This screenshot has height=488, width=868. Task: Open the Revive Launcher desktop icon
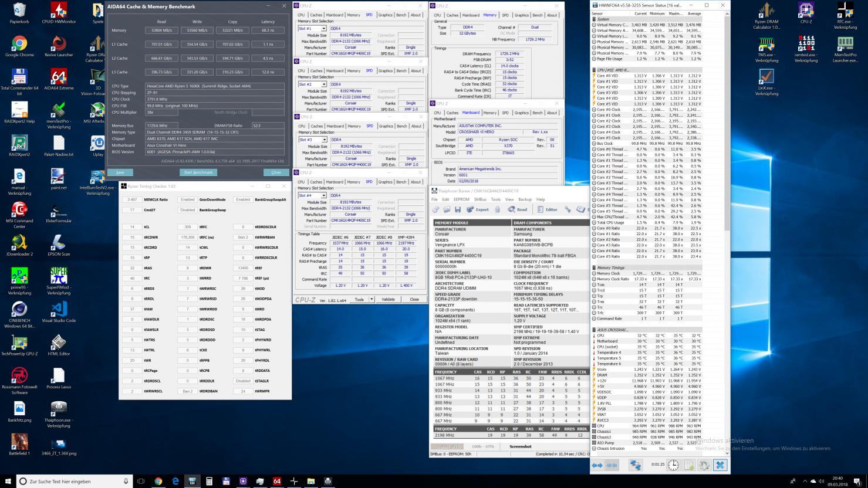58,46
